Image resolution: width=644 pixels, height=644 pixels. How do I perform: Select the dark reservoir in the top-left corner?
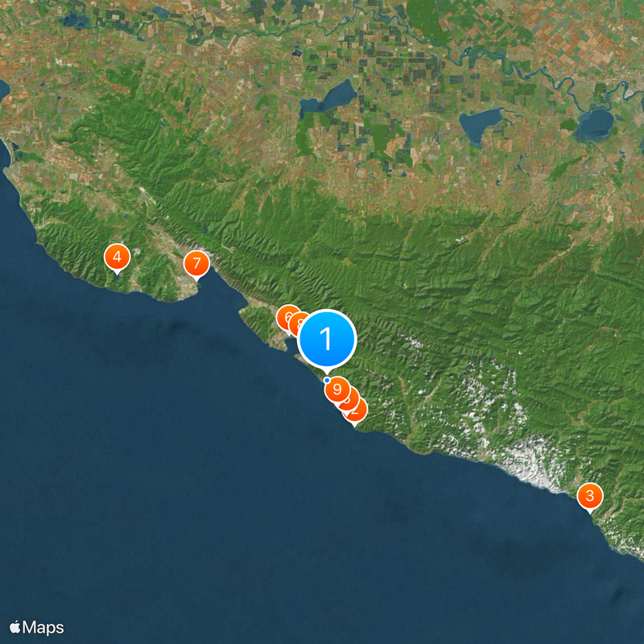(75, 19)
